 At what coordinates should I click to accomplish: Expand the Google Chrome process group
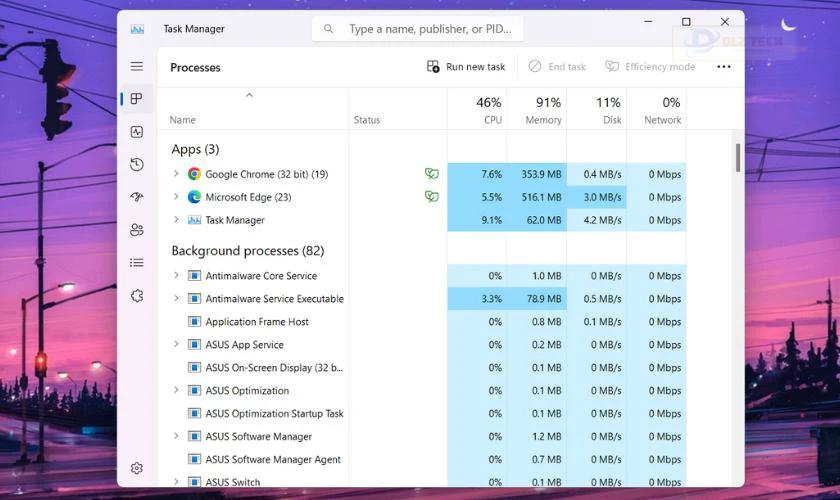pos(176,173)
